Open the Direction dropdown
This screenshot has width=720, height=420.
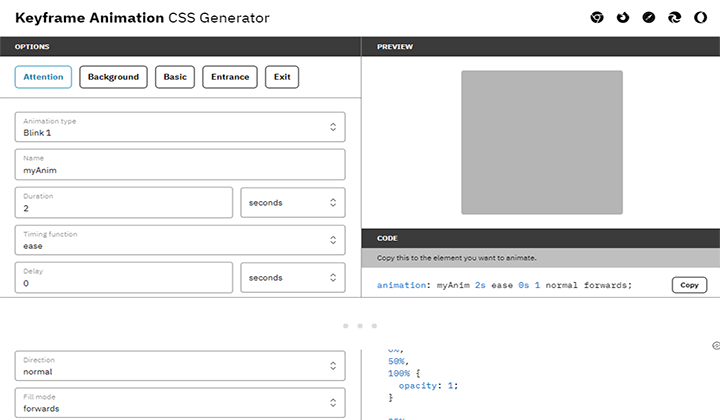(180, 365)
